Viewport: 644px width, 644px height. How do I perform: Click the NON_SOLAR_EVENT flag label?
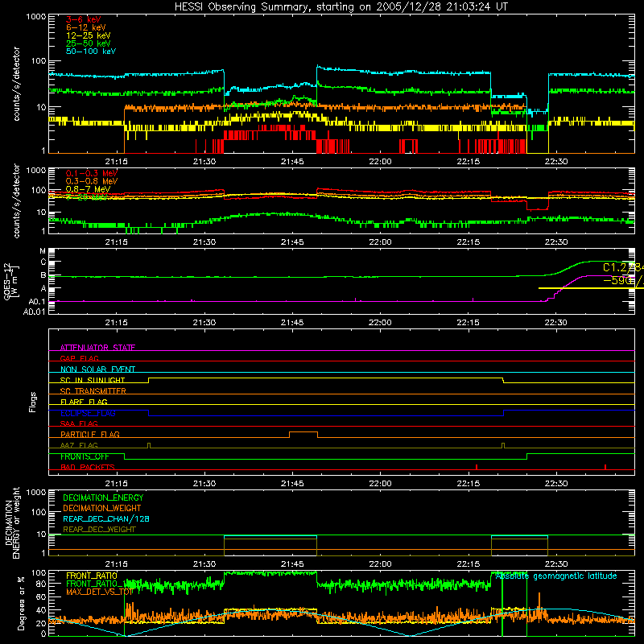pos(97,369)
